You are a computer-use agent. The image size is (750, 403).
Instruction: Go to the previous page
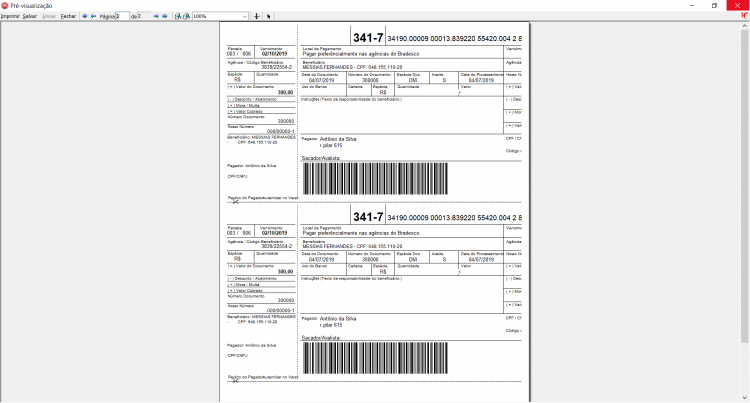[x=93, y=16]
